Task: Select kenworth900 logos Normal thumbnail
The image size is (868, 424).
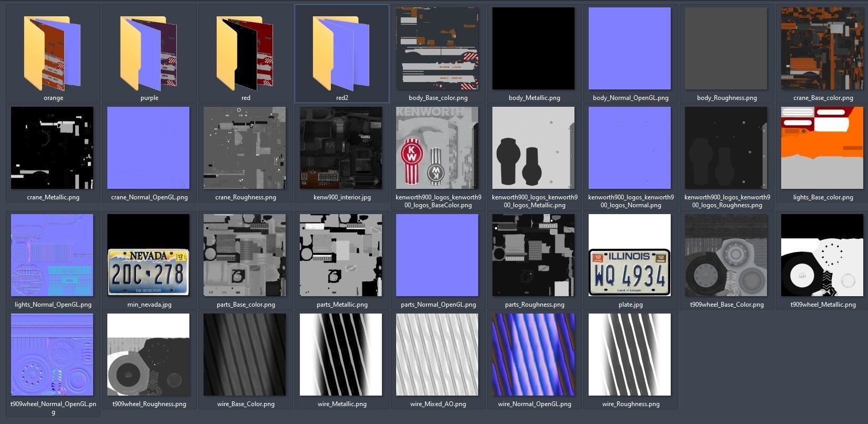Action: tap(630, 148)
